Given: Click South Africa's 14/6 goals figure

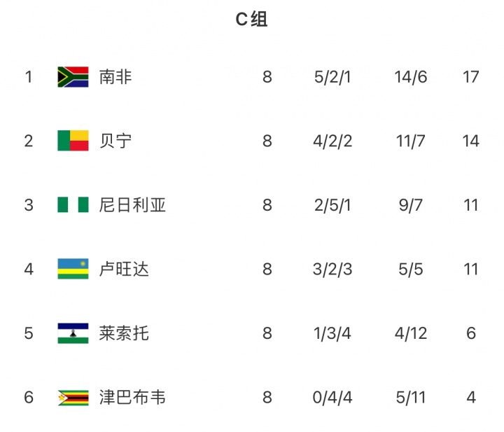Looking at the screenshot, I should tap(410, 76).
